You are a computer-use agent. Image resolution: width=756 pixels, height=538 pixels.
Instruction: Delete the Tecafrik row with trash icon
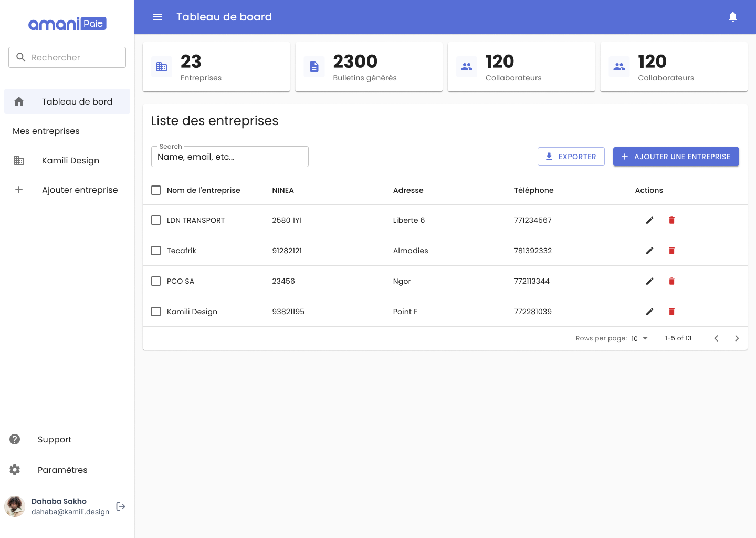[671, 251]
